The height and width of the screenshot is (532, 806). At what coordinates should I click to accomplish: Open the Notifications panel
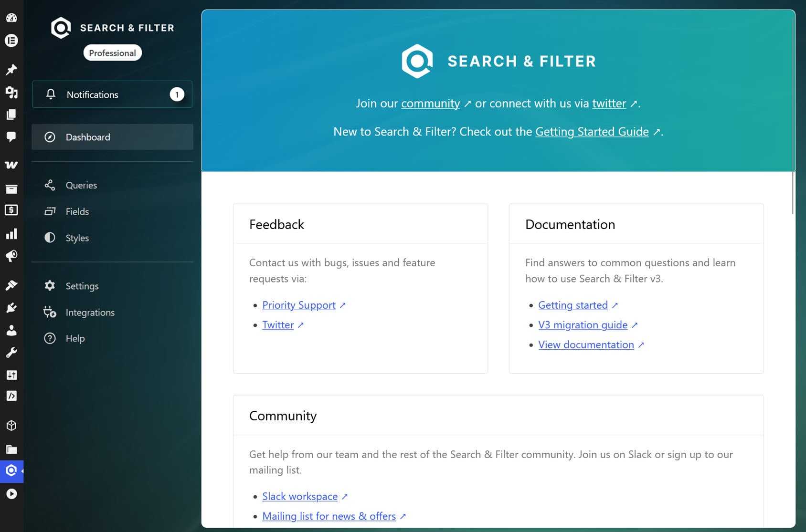[x=112, y=94]
